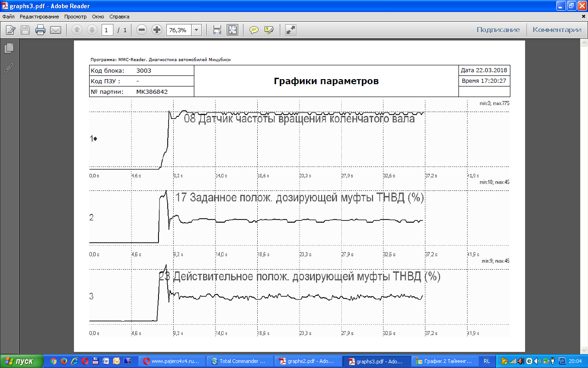Add a sticky note comment
The height and width of the screenshot is (368, 588).
pyautogui.click(x=254, y=30)
